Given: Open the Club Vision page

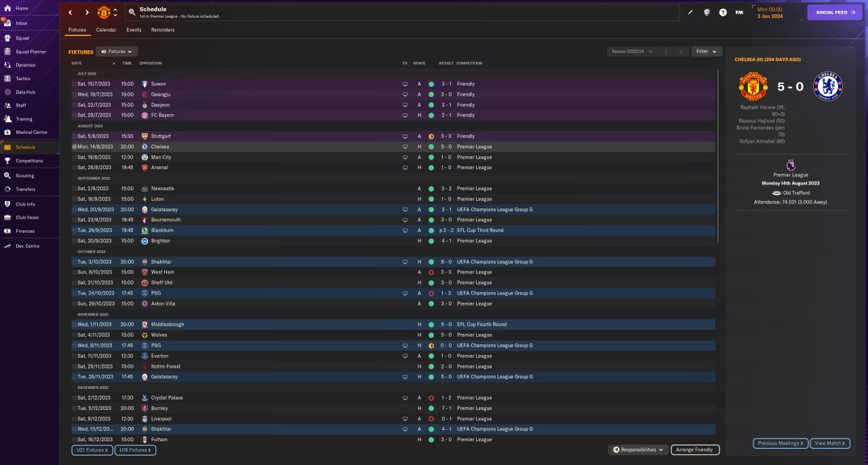Looking at the screenshot, I should [x=28, y=217].
